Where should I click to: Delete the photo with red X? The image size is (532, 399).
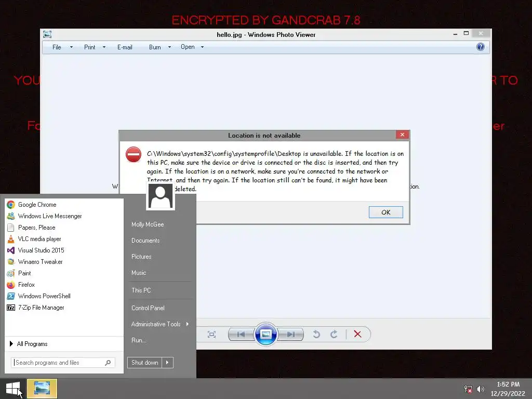pyautogui.click(x=357, y=334)
